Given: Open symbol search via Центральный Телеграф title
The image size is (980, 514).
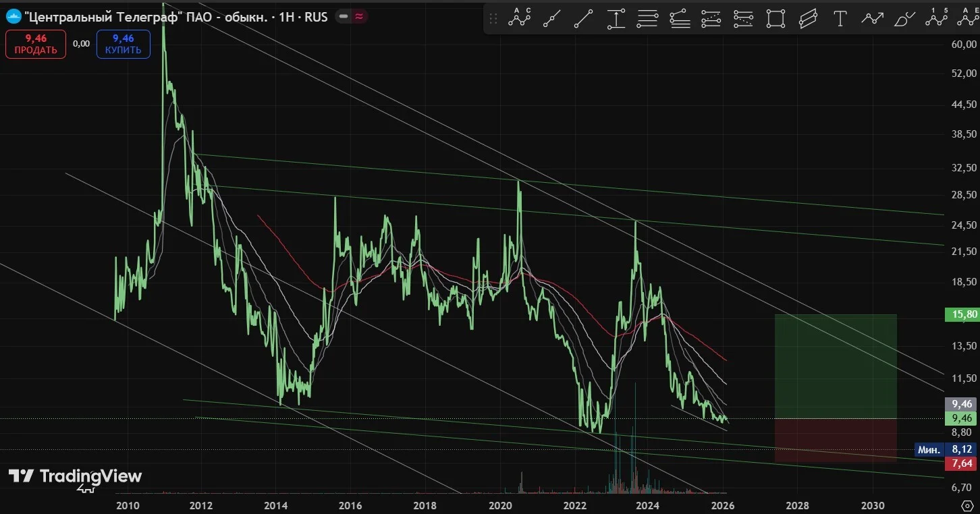Looking at the screenshot, I should 175,17.
